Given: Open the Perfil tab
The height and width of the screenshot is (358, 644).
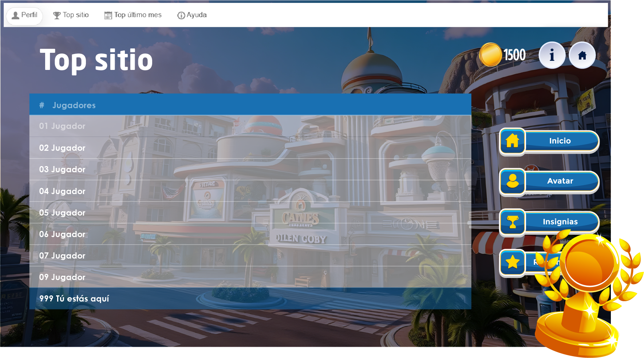Looking at the screenshot, I should point(24,15).
